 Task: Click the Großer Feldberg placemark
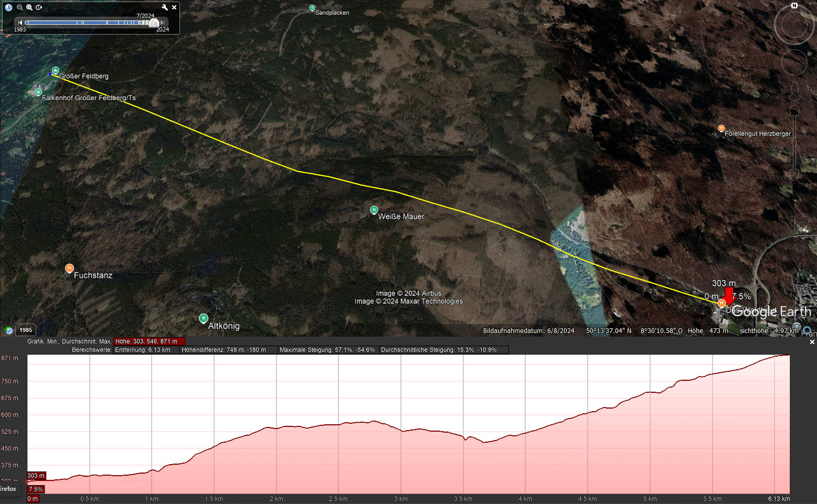point(56,71)
